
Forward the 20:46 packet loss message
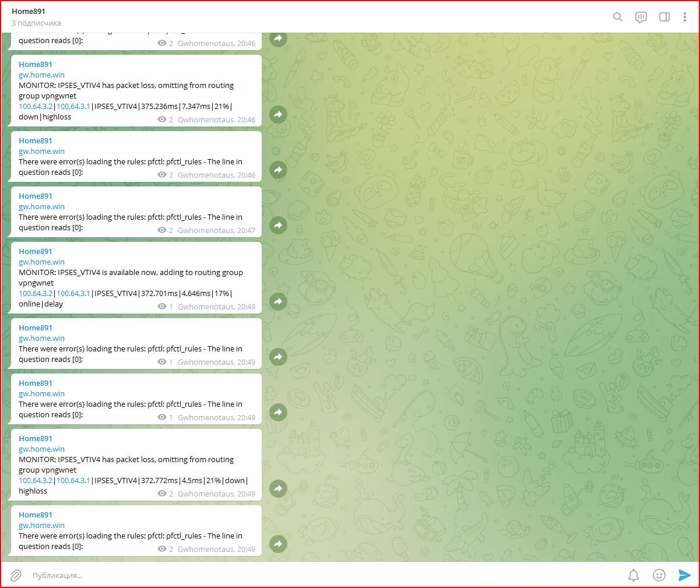[x=278, y=114]
